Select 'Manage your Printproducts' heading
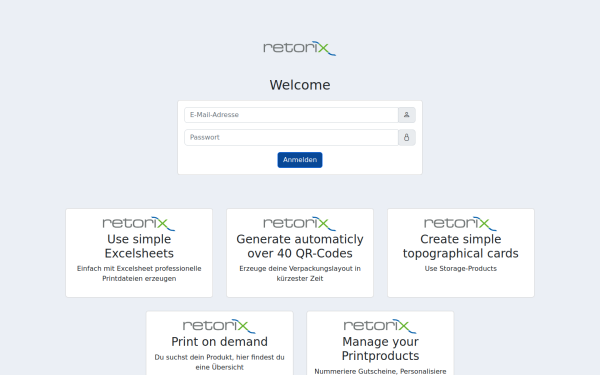Image resolution: width=600 pixels, height=375 pixels. pyautogui.click(x=380, y=349)
